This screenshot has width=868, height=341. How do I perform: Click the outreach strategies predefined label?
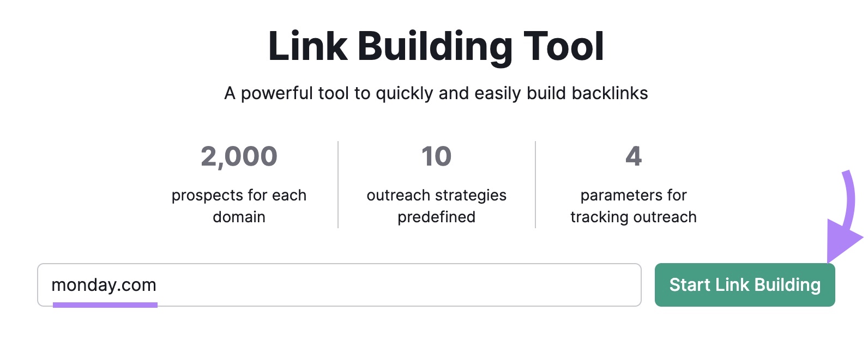436,205
